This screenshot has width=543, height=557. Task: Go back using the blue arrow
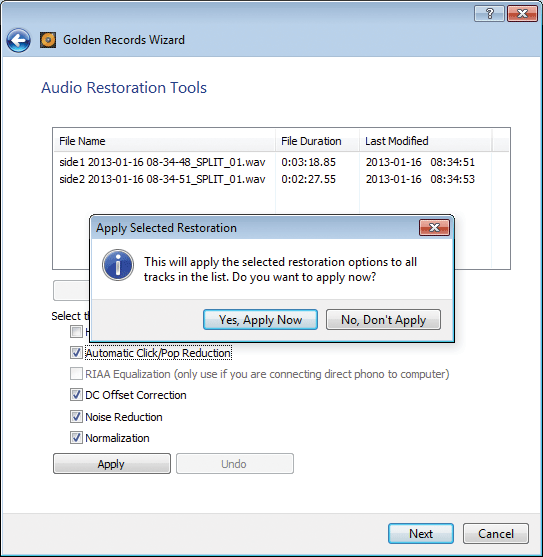18,40
